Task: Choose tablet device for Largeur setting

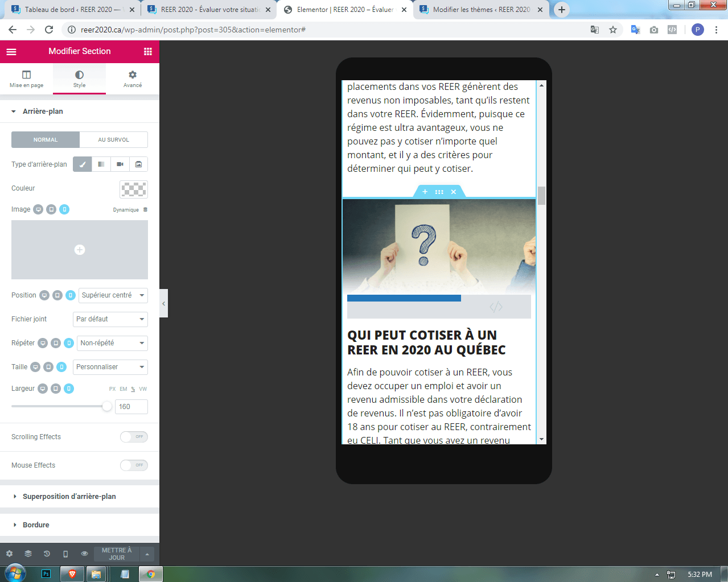Action: point(56,389)
